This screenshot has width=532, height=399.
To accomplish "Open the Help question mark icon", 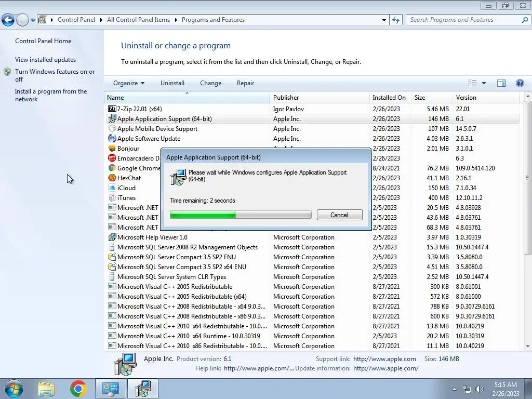I will [520, 83].
